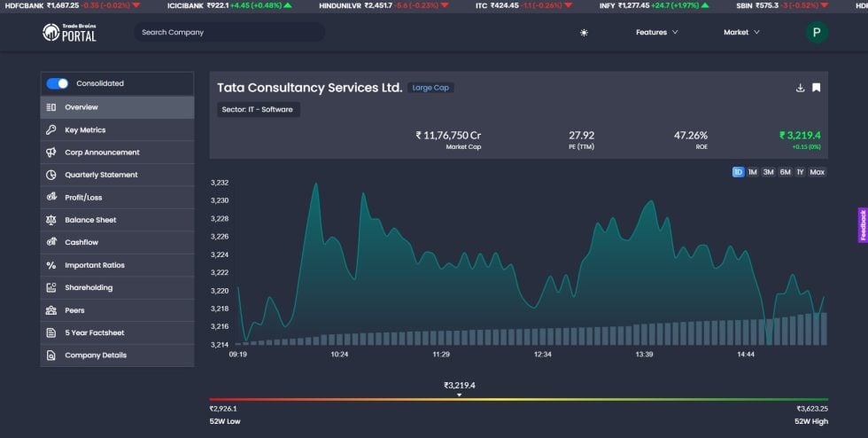Click the Sector: IT - Software tag
Viewport: 868px width, 438px height.
[x=258, y=109]
